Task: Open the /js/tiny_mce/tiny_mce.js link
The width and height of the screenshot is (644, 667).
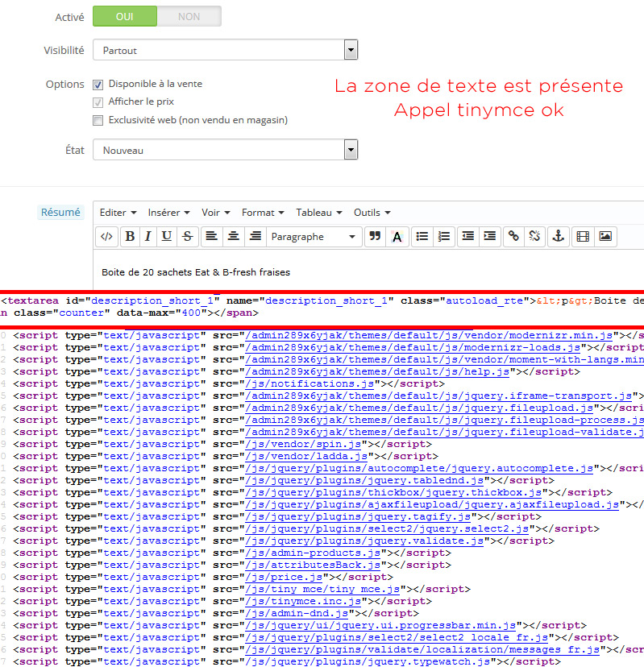Action: pyautogui.click(x=322, y=589)
